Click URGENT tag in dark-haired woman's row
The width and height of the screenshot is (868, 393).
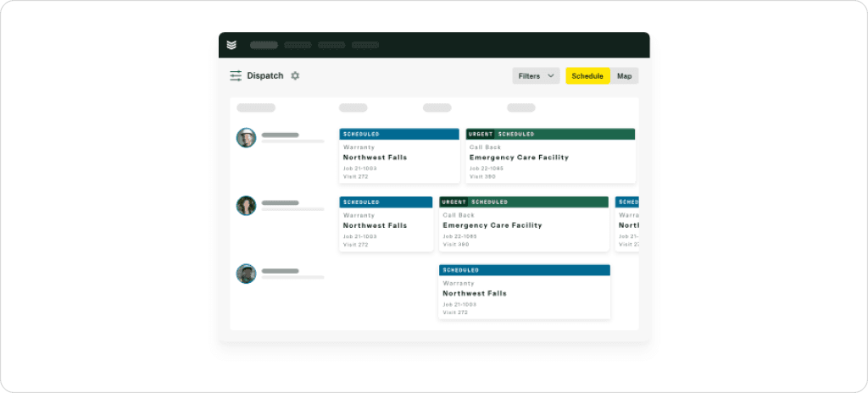point(454,202)
